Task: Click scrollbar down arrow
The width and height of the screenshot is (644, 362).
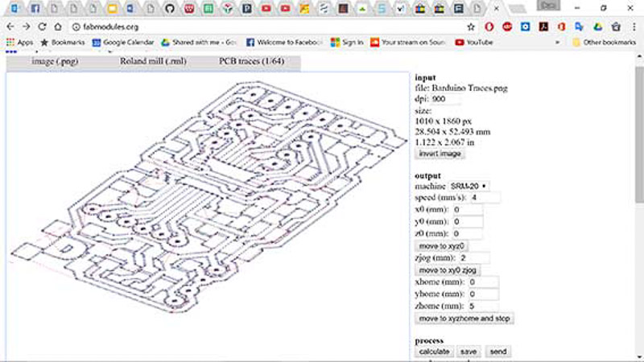Action: point(639,356)
